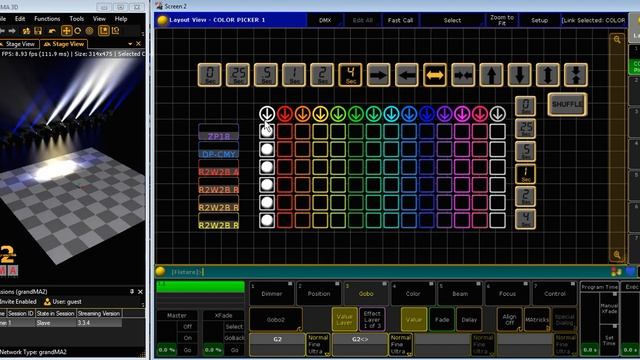Open Normal Fine Ultra dropdown beside G2
This screenshot has height=360, width=640.
click(x=318, y=344)
